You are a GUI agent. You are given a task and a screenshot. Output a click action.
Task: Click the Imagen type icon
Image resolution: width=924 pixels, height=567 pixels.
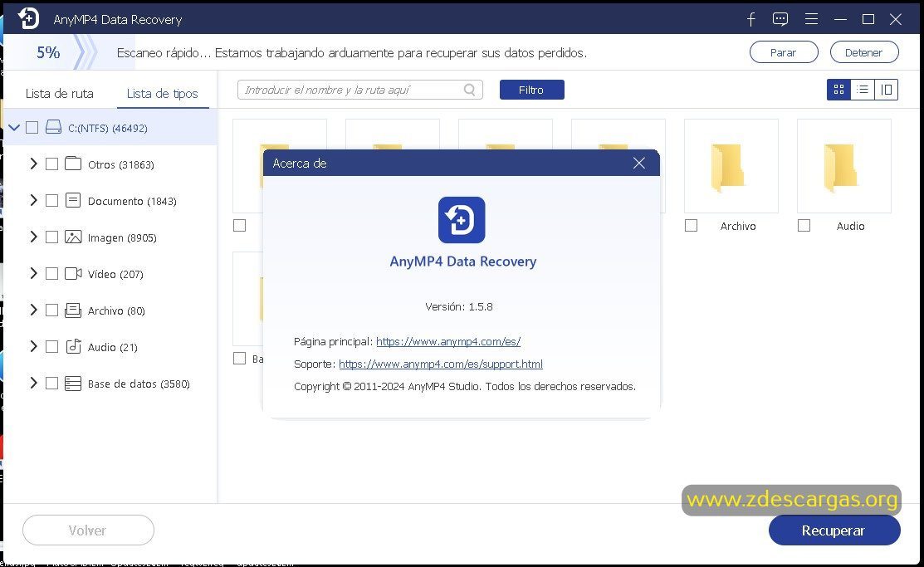73,237
